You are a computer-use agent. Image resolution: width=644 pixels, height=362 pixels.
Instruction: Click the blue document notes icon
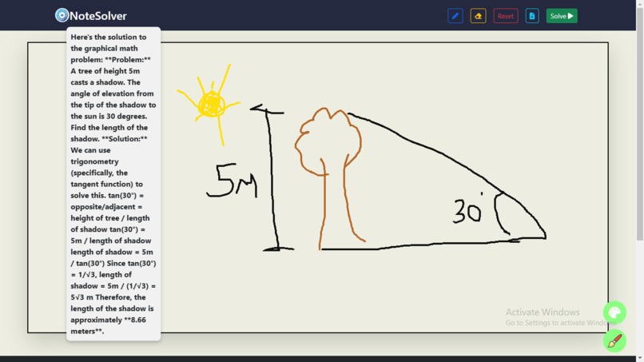pos(532,16)
